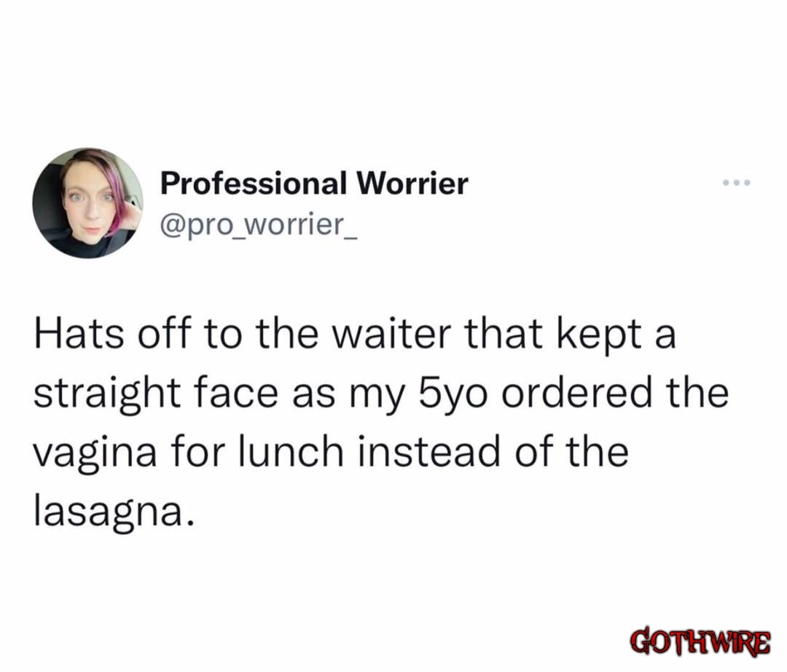Click the word "off" in first line

pyautogui.click(x=164, y=335)
